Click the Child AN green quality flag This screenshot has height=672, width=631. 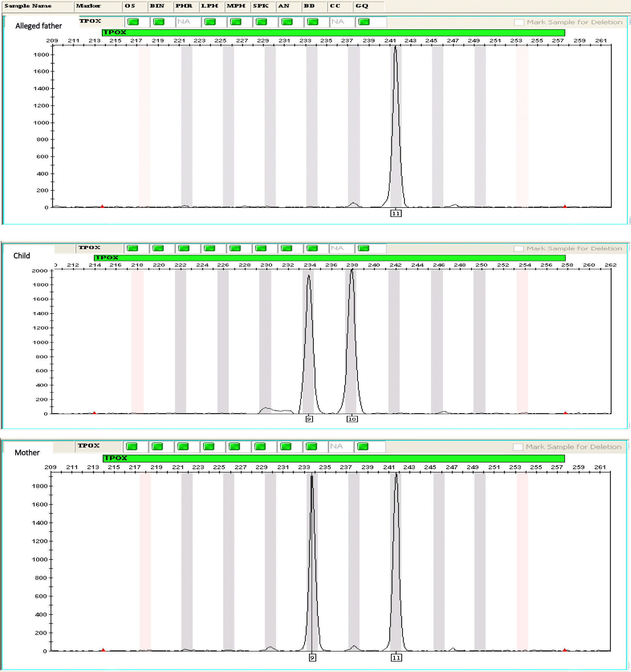point(287,248)
